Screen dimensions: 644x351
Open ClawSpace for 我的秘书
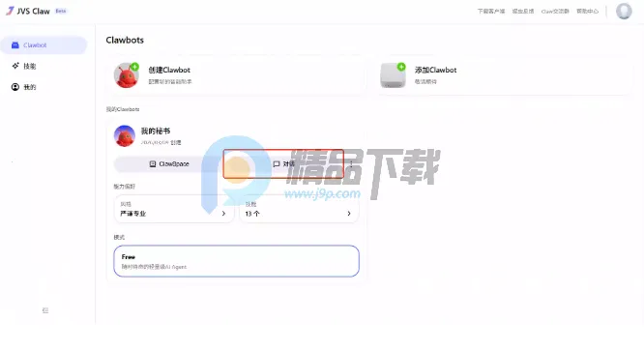coord(169,163)
